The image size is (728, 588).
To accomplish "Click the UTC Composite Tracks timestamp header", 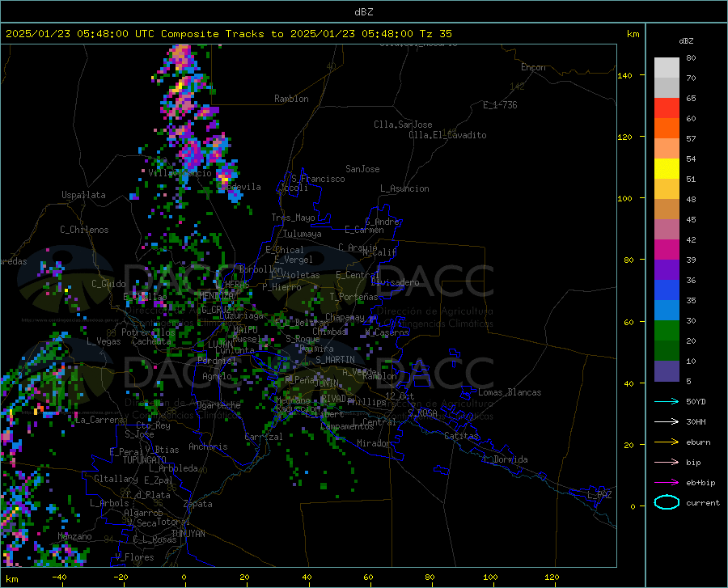I will click(x=229, y=34).
